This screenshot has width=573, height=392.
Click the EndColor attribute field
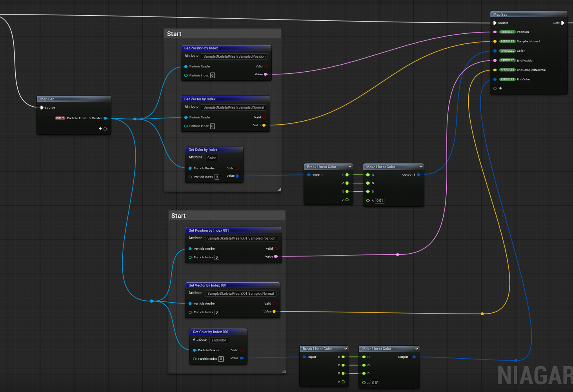tap(219, 340)
